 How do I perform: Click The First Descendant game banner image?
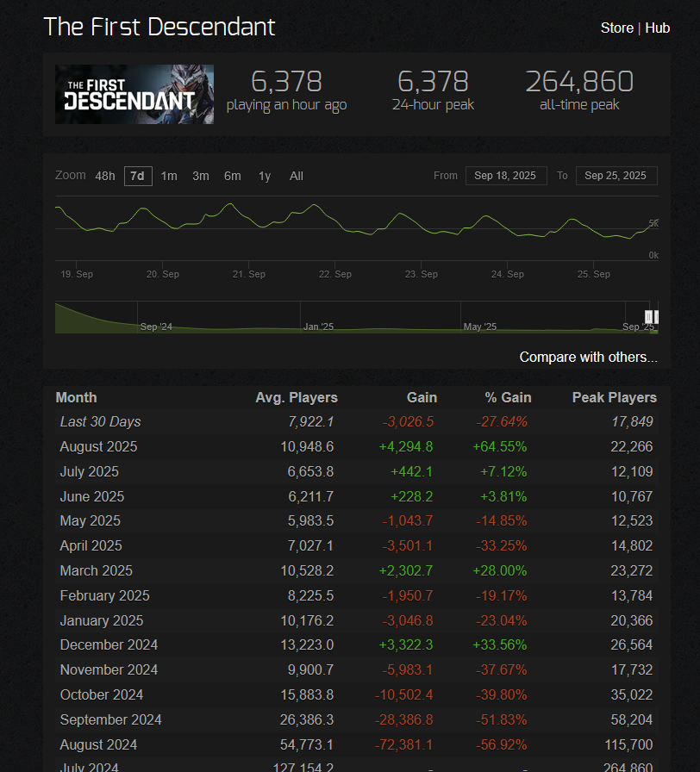pyautogui.click(x=134, y=94)
